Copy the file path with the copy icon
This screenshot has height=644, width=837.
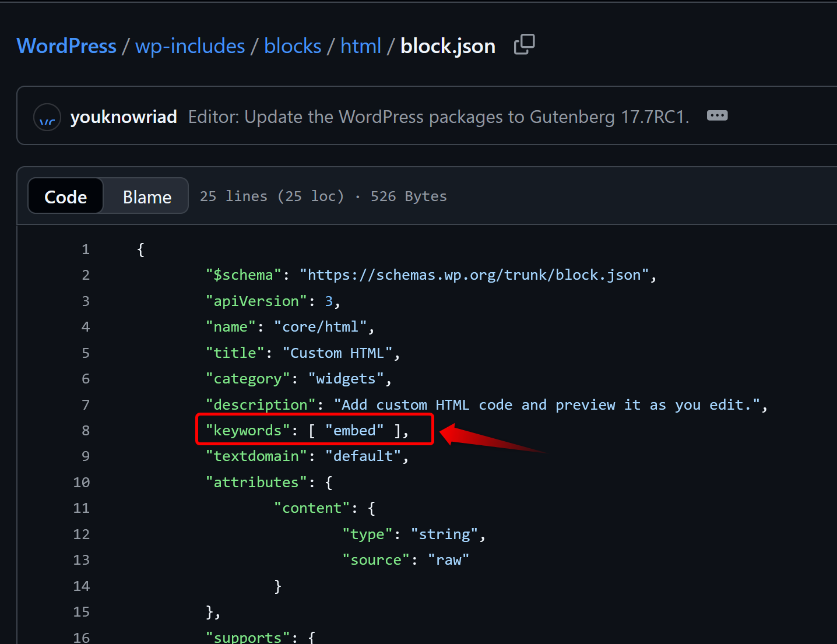point(524,44)
